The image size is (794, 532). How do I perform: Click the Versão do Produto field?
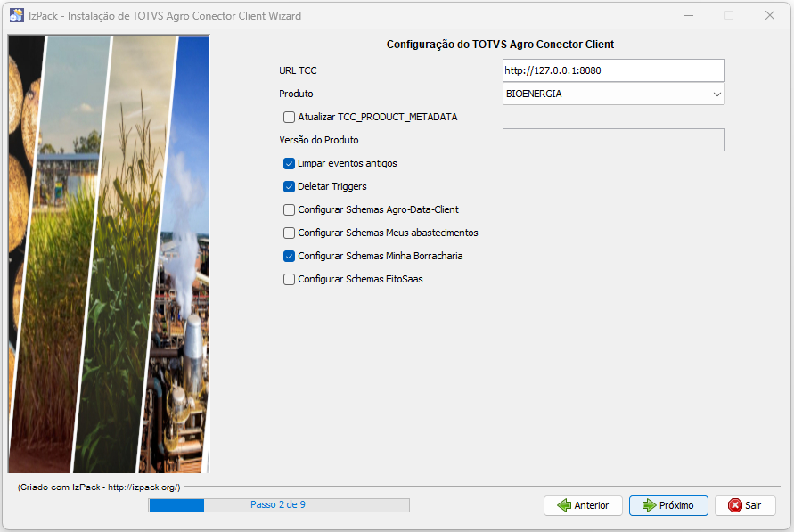(613, 140)
